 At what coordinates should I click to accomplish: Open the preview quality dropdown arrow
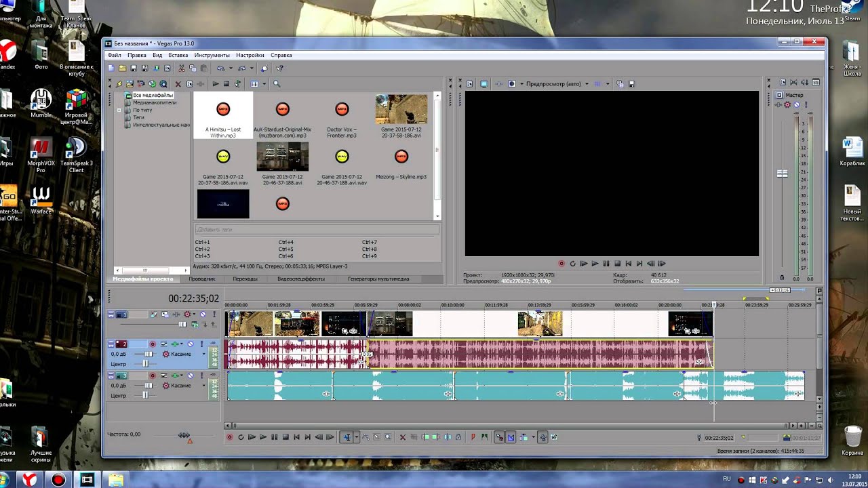[587, 84]
